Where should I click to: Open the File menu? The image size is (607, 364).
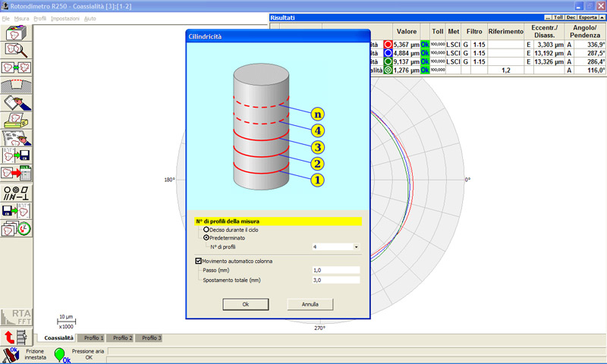[x=6, y=18]
